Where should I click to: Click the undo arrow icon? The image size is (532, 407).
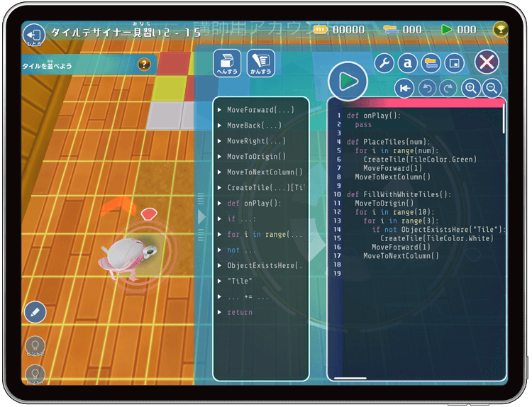tap(427, 88)
